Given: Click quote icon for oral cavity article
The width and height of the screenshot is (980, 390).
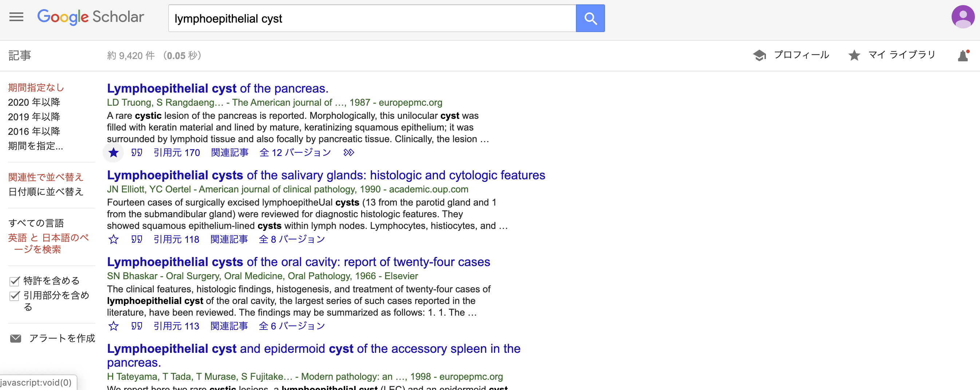Looking at the screenshot, I should coord(137,326).
